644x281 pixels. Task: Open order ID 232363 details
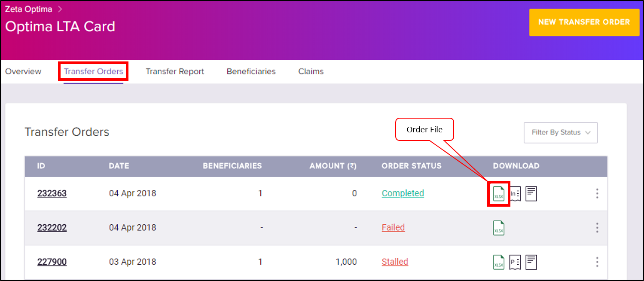(52, 193)
